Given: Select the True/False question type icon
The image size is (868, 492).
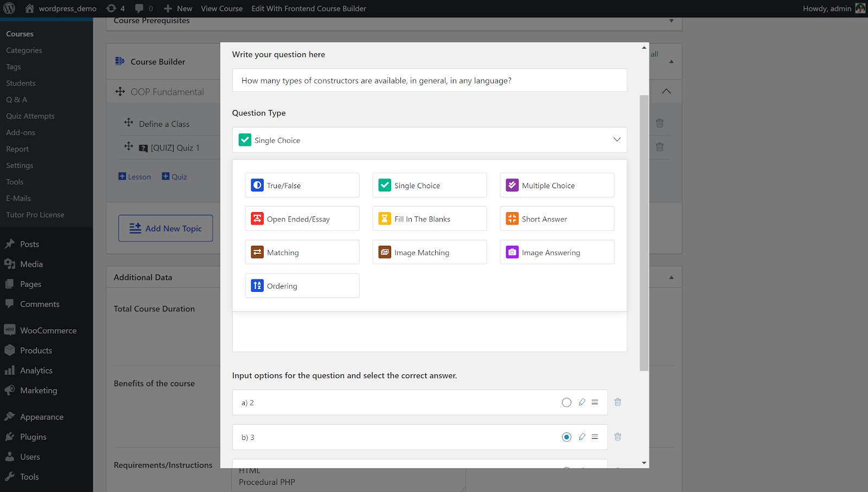Looking at the screenshot, I should [x=257, y=186].
